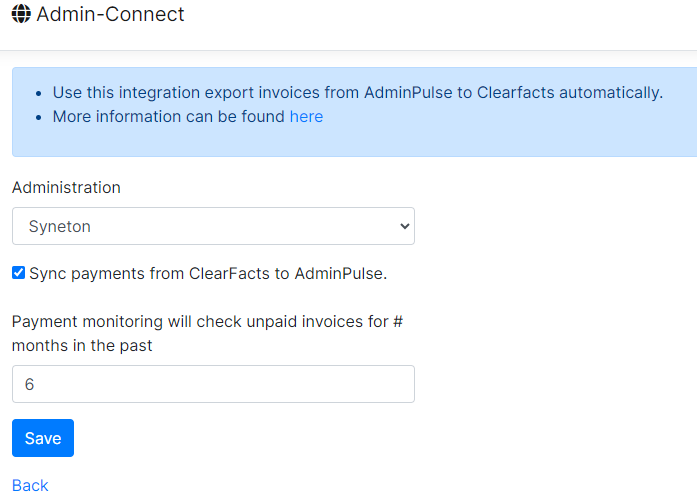
Task: Click empty area right of months field
Action: (x=556, y=384)
